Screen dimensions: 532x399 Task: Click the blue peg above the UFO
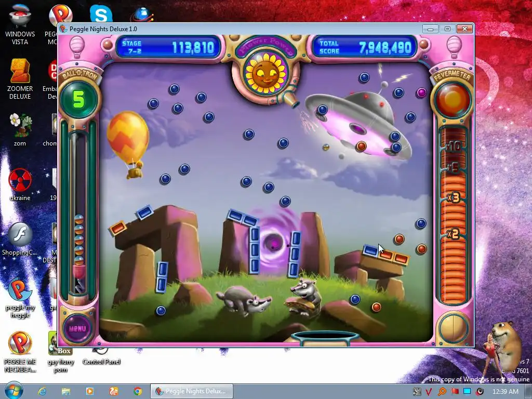[364, 78]
